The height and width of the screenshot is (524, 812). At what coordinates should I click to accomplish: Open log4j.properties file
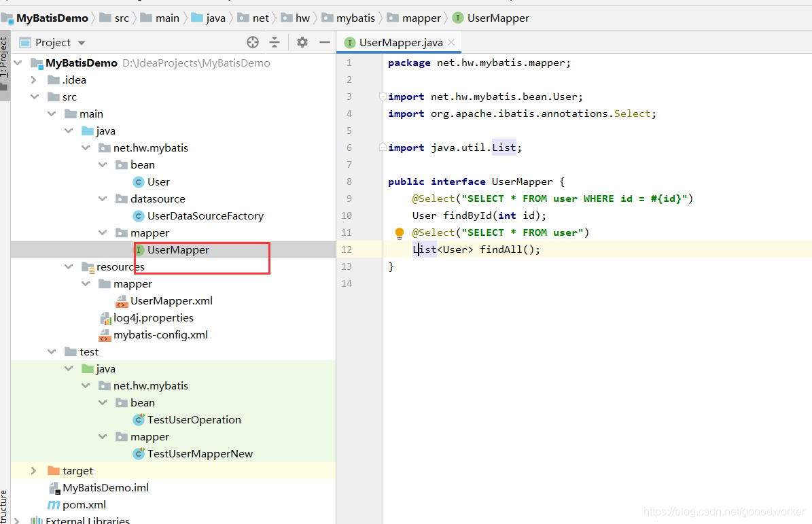click(x=154, y=318)
